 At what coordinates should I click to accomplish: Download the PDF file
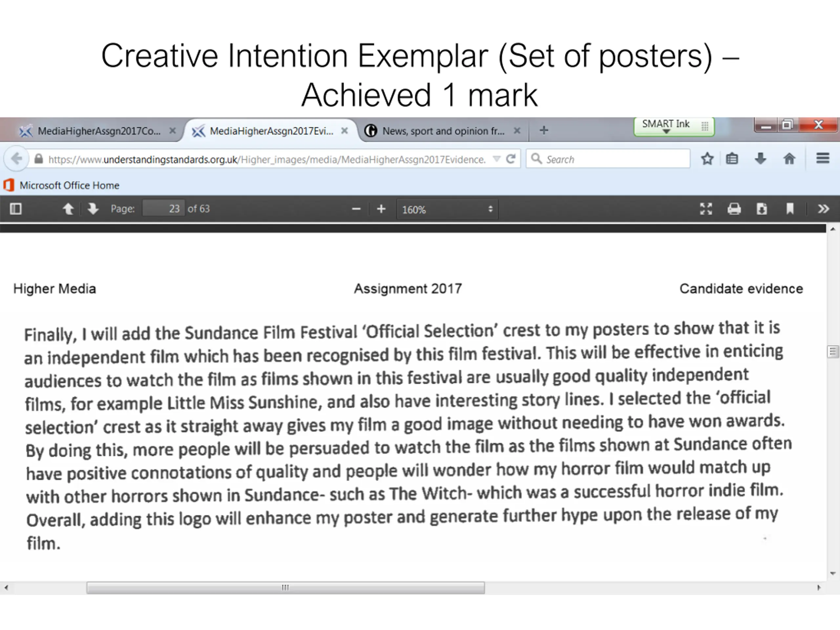762,209
